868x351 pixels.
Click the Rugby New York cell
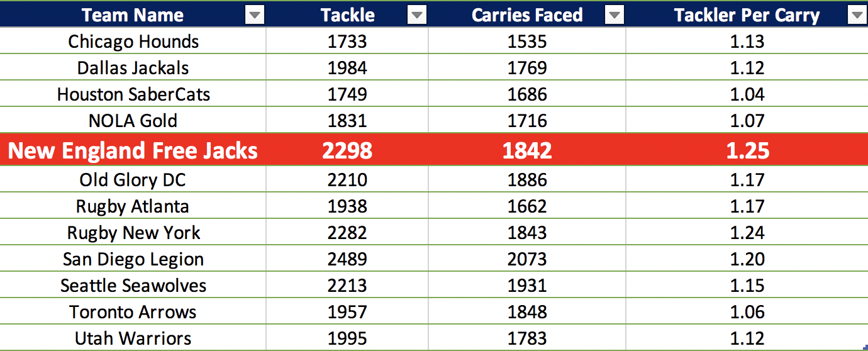133,233
